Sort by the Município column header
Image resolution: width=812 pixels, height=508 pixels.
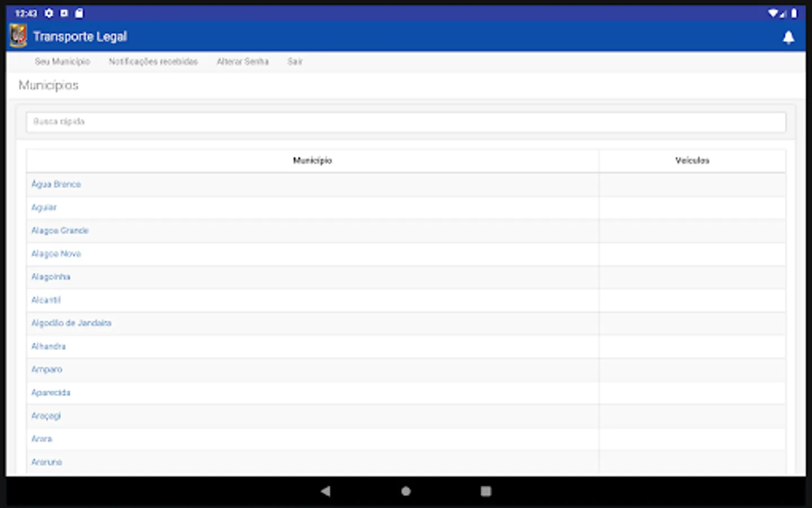tap(312, 161)
